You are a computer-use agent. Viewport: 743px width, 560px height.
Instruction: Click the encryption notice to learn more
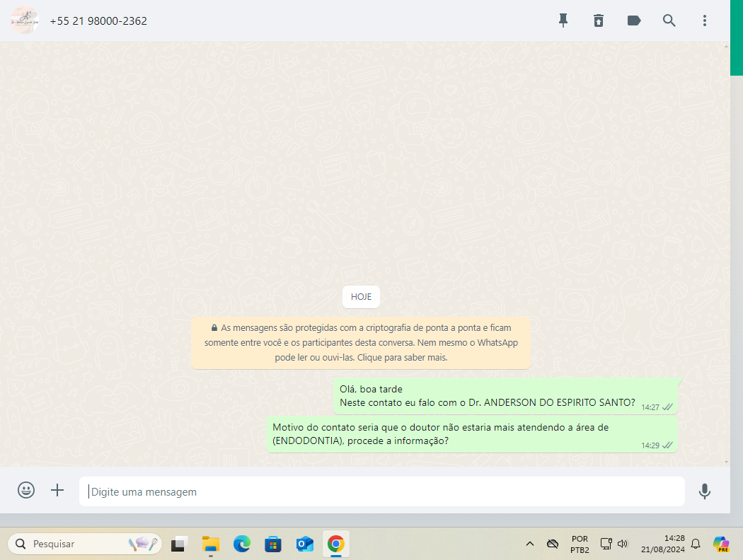tap(361, 343)
